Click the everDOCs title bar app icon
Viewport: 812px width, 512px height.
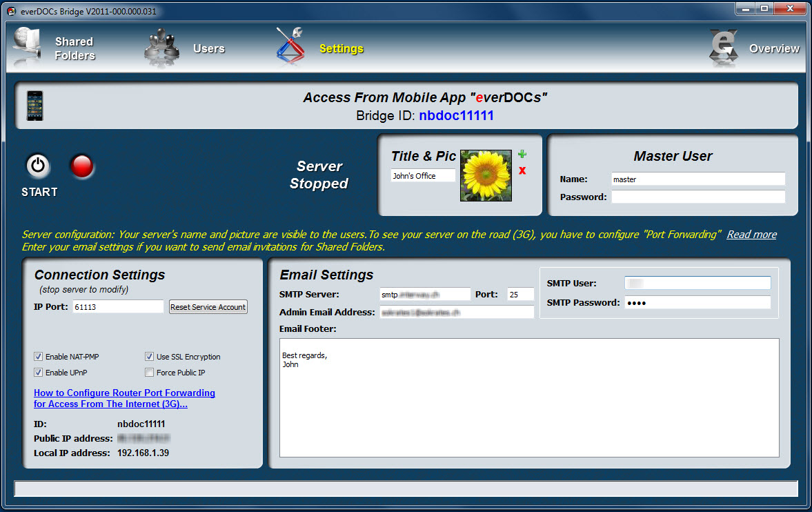[x=11, y=11]
